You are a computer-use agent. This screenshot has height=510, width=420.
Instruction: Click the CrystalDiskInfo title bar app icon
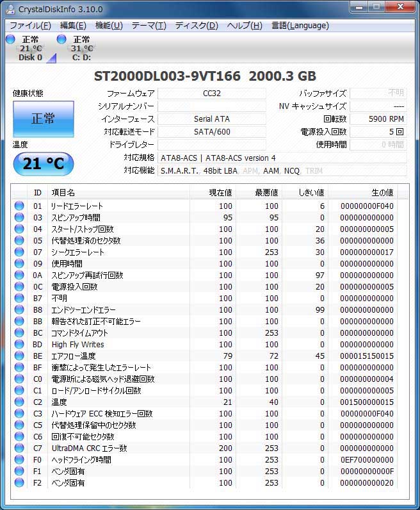pos(10,10)
